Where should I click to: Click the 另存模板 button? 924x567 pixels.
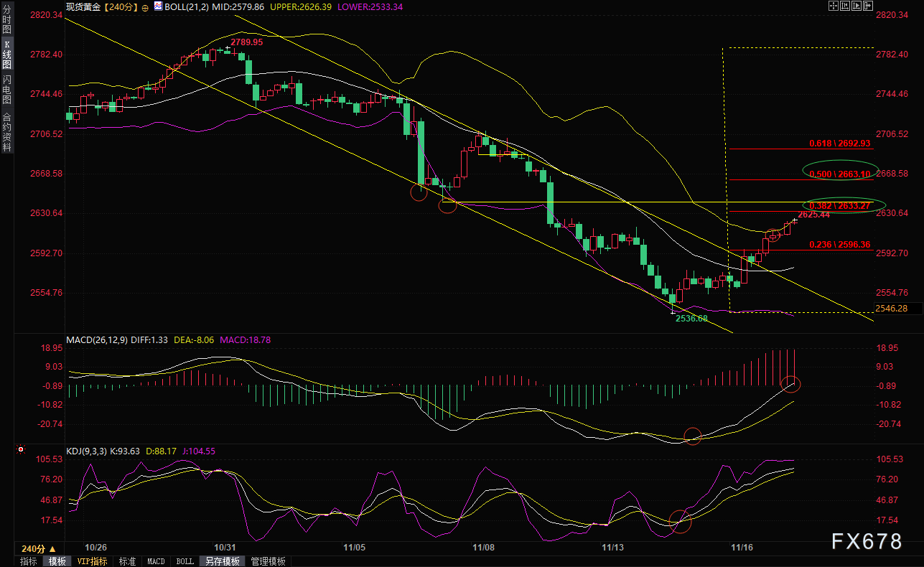tap(221, 561)
